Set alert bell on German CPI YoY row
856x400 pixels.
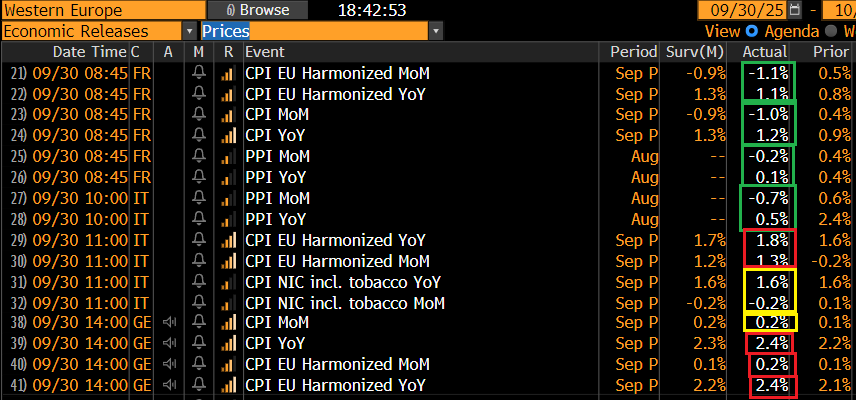199,344
